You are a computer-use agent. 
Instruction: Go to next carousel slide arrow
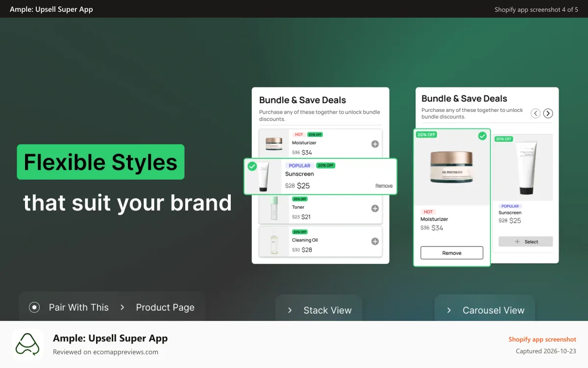tap(548, 113)
